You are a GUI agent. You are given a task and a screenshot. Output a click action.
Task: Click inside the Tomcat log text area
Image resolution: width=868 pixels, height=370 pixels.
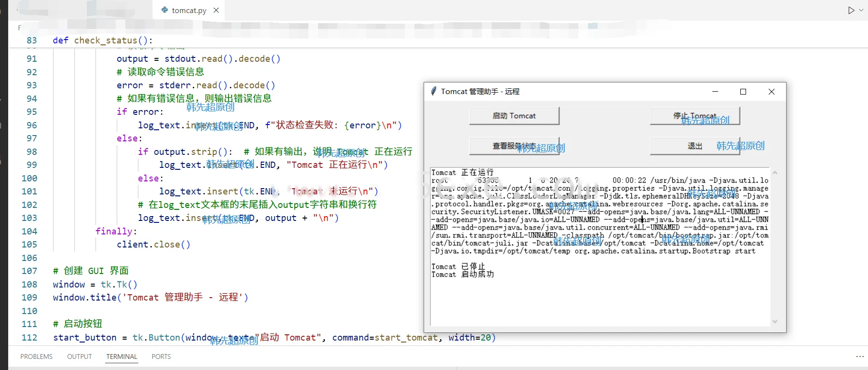pos(600,247)
